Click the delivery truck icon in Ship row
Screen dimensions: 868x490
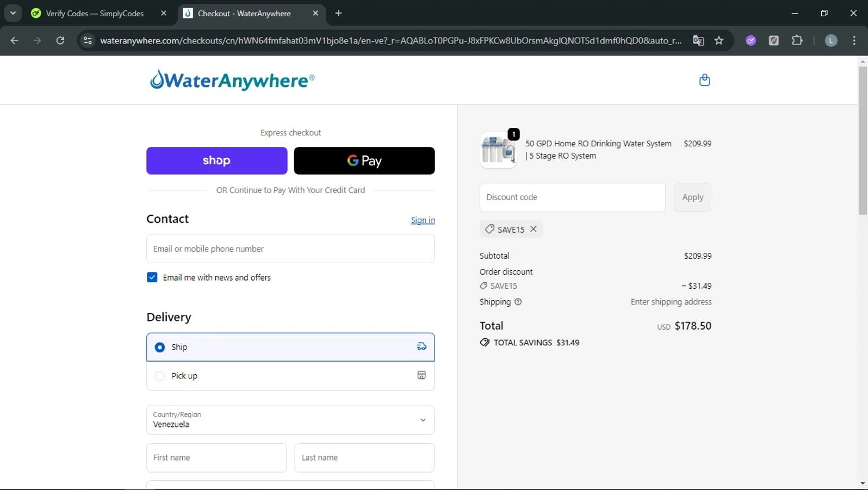pyautogui.click(x=421, y=347)
